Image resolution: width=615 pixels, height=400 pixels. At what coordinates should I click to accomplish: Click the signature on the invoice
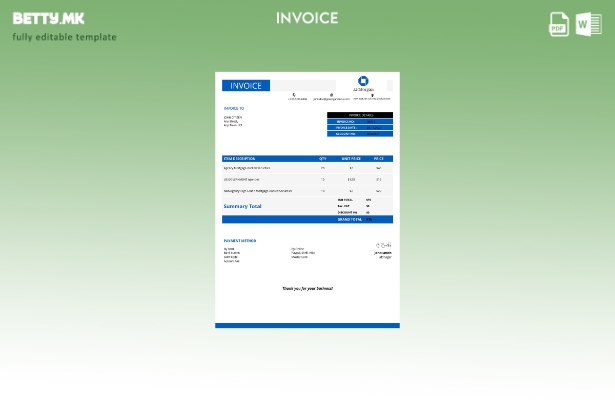(384, 245)
